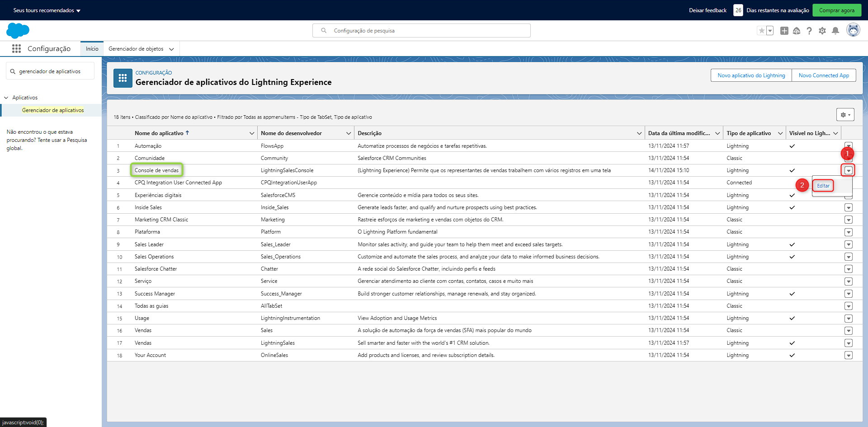Open the Gerenciador de objetos tab
This screenshot has width=868, height=427.
click(136, 49)
